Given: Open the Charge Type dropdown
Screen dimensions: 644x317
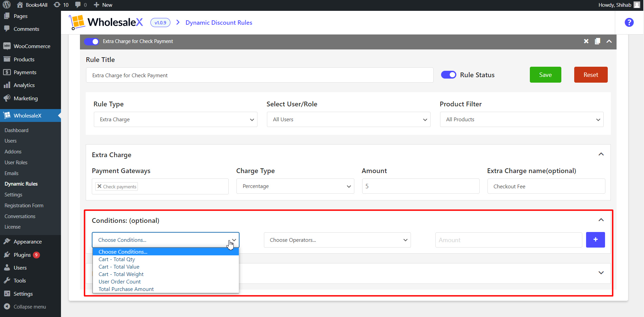Looking at the screenshot, I should click(295, 186).
